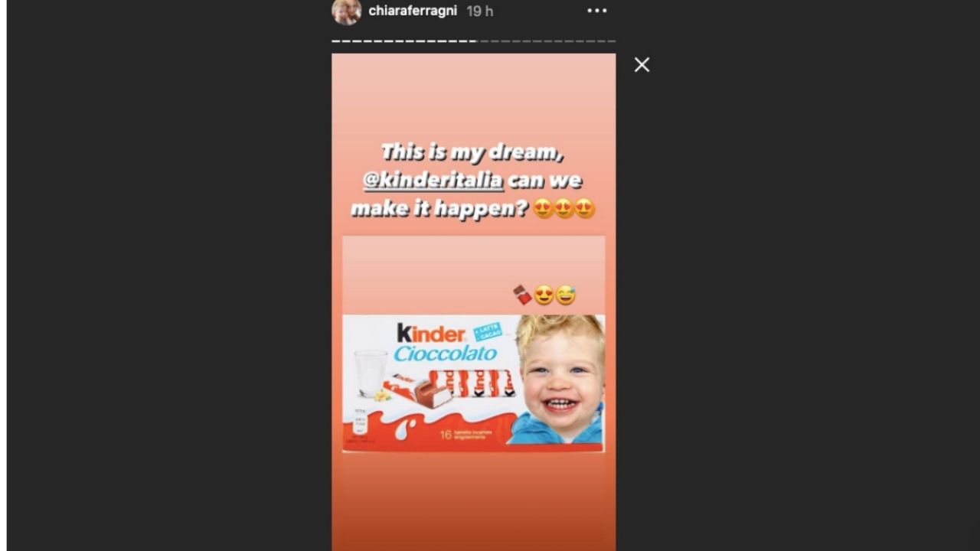The height and width of the screenshot is (551, 980).
Task: Click the chiaraferragni username
Action: [413, 11]
